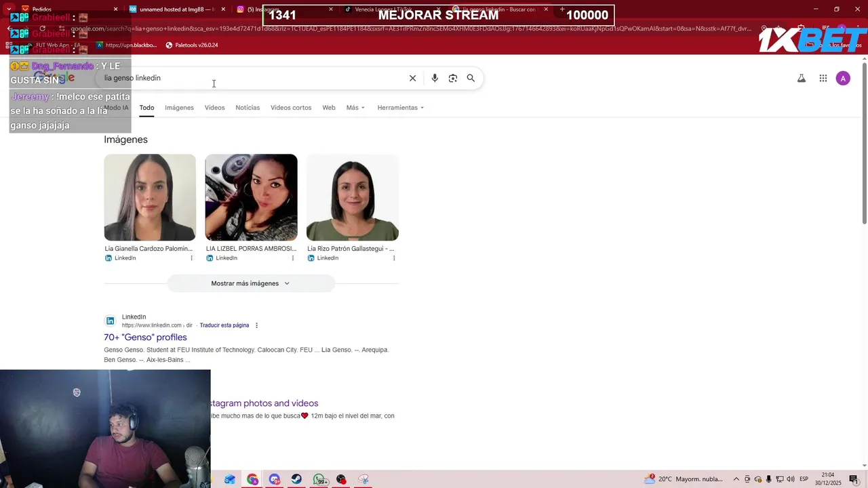868x488 pixels.
Task: Expand Mostrar más imágenes
Action: point(251,283)
